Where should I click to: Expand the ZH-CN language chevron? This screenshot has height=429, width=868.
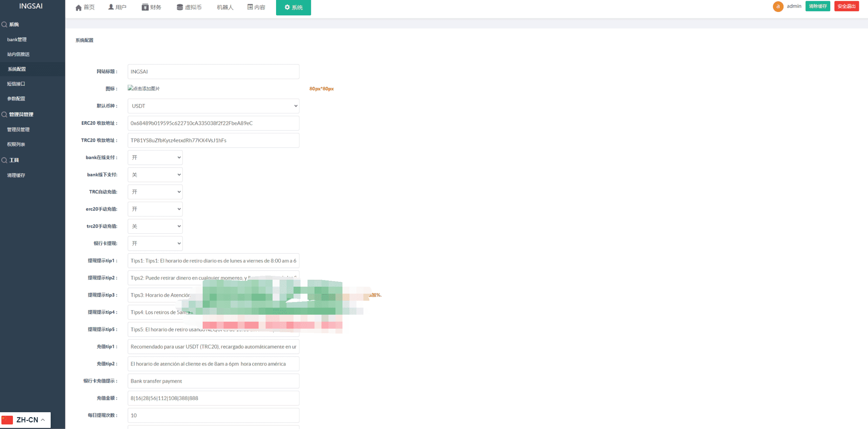click(x=43, y=420)
